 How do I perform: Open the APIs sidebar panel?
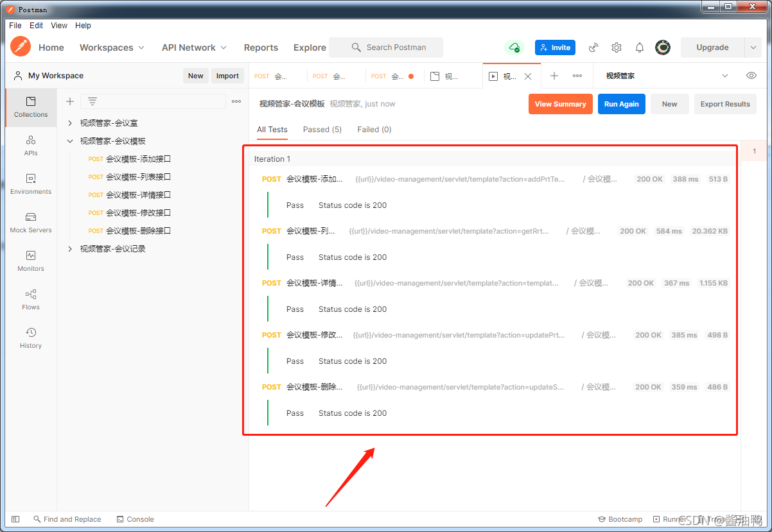coord(31,146)
